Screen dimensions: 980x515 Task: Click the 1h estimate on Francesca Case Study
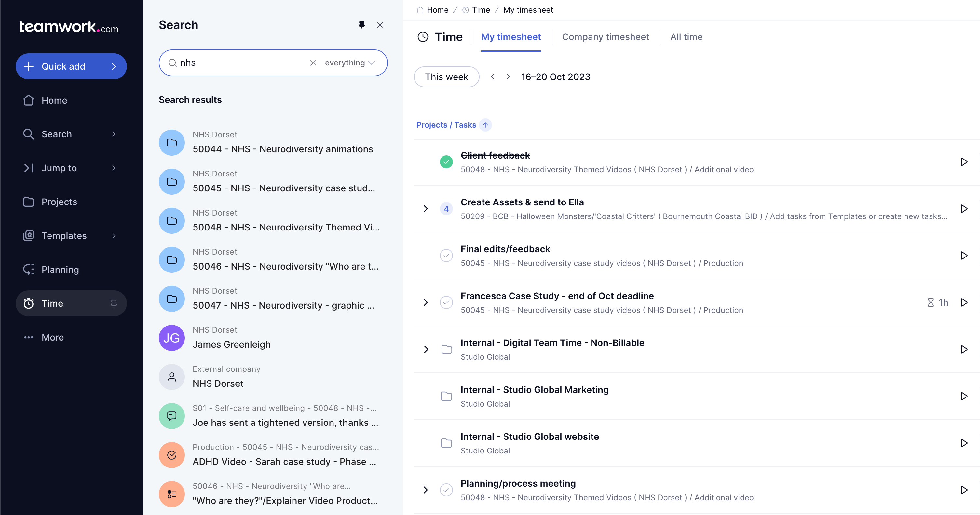point(938,302)
